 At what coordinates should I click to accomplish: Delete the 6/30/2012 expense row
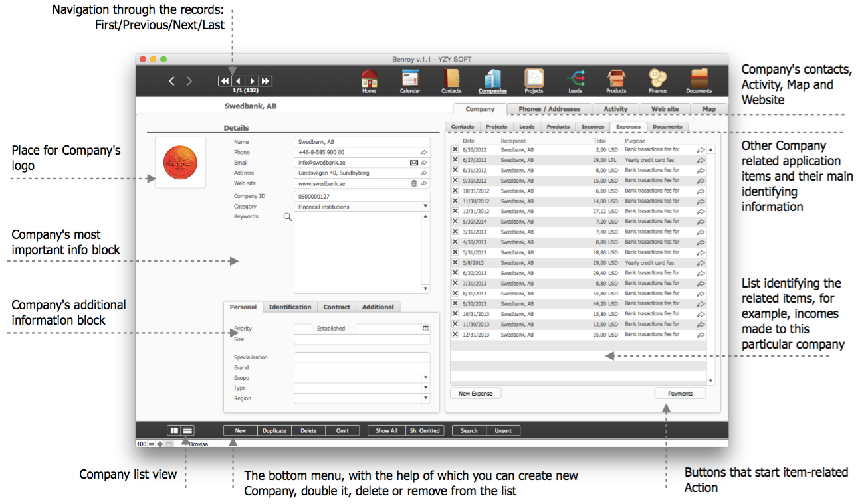pyautogui.click(x=455, y=150)
